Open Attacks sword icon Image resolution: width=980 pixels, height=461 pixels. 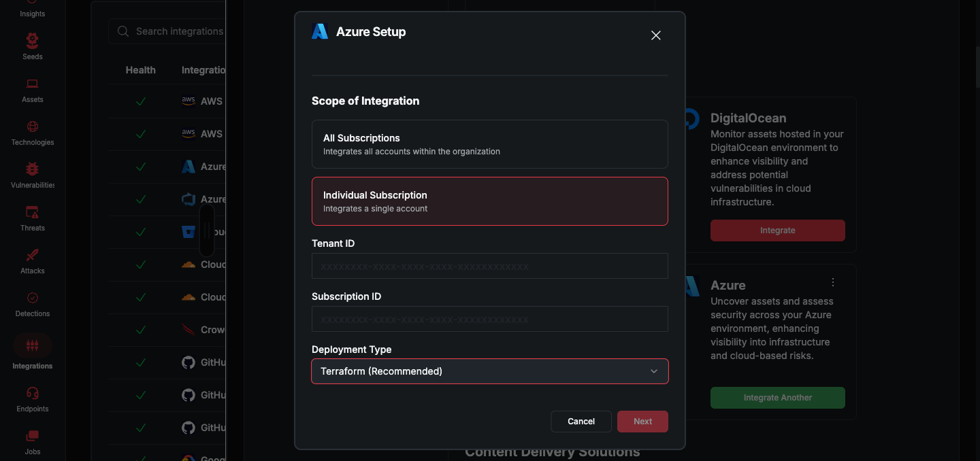pos(32,255)
